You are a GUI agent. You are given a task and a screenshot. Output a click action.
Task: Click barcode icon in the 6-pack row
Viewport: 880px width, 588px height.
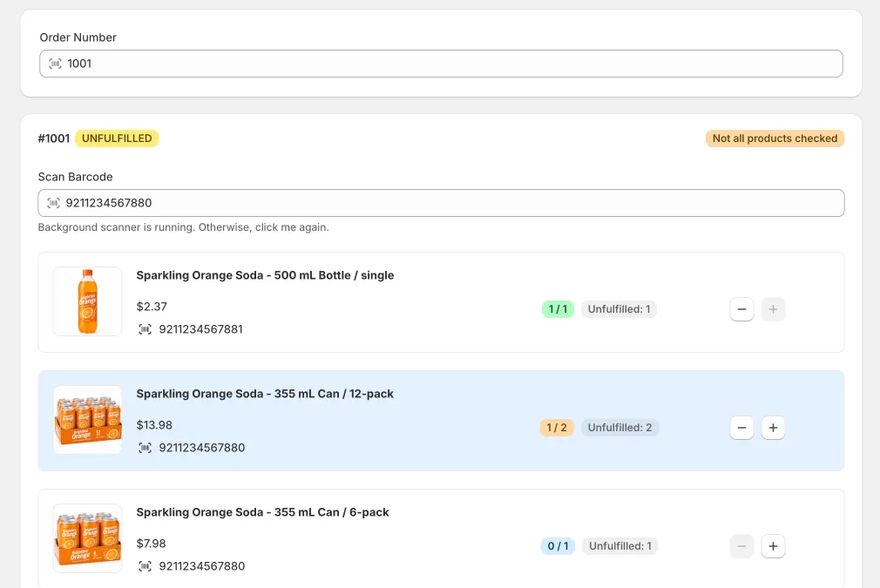145,566
